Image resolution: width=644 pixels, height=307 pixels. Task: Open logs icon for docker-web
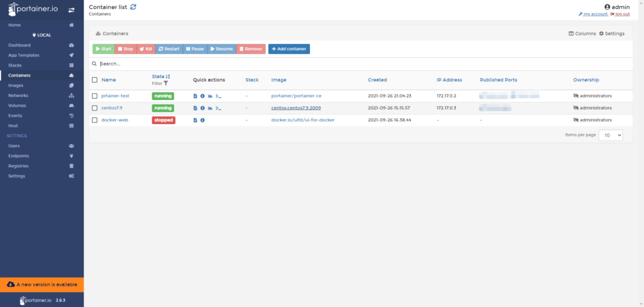point(196,120)
